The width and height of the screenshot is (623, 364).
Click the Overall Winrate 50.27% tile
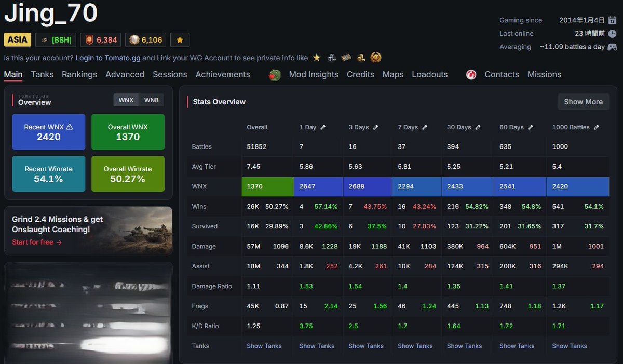128,174
